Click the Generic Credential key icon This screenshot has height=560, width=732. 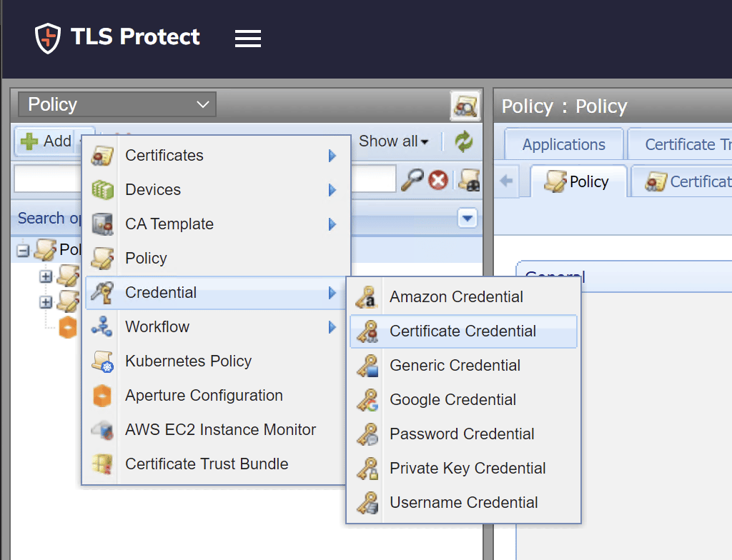click(x=367, y=366)
